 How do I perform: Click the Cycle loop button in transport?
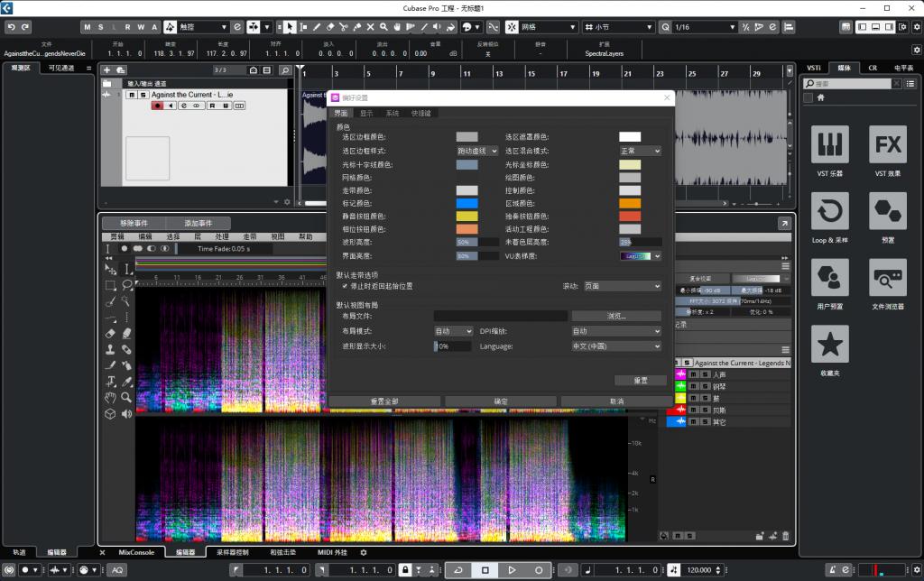(458, 570)
